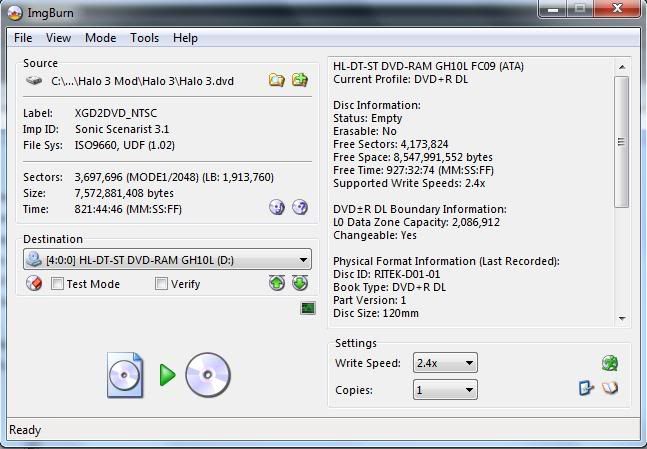Viewport: 647px width, 449px height.
Task: Click the destination drive icon in dropdown
Action: click(33, 260)
